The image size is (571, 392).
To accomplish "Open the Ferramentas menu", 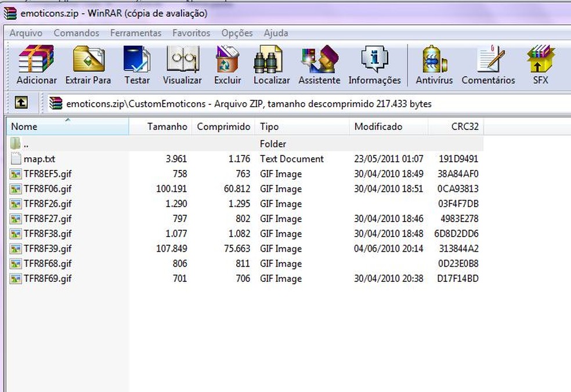I will (x=136, y=32).
